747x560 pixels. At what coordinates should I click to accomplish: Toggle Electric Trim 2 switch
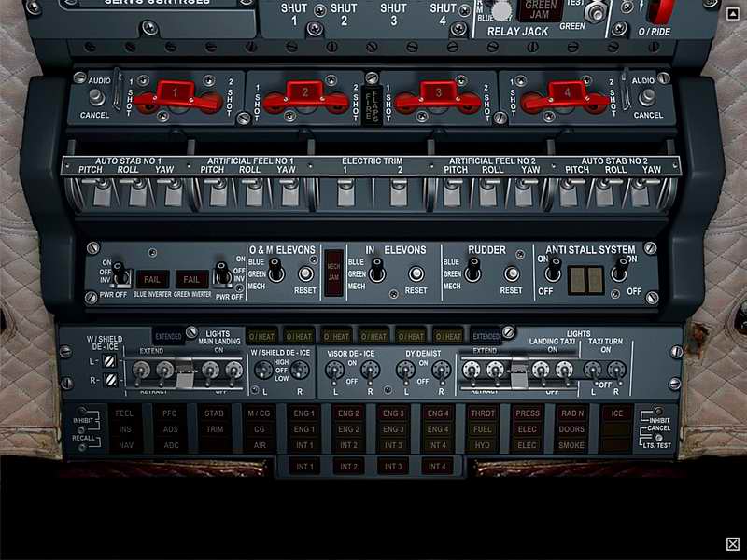[x=399, y=193]
